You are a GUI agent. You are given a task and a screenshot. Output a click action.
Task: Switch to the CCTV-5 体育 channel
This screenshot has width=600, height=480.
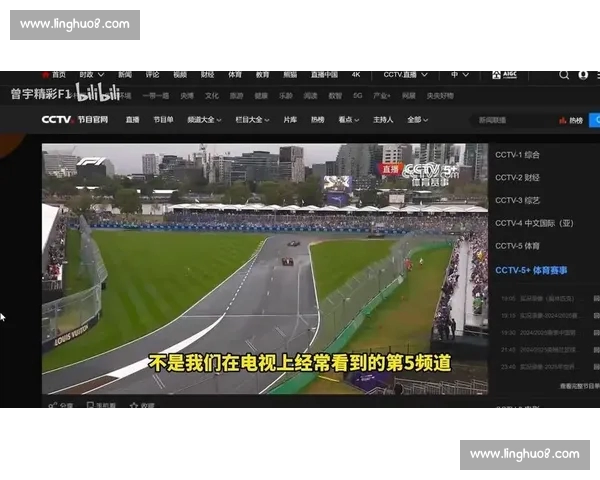point(518,245)
